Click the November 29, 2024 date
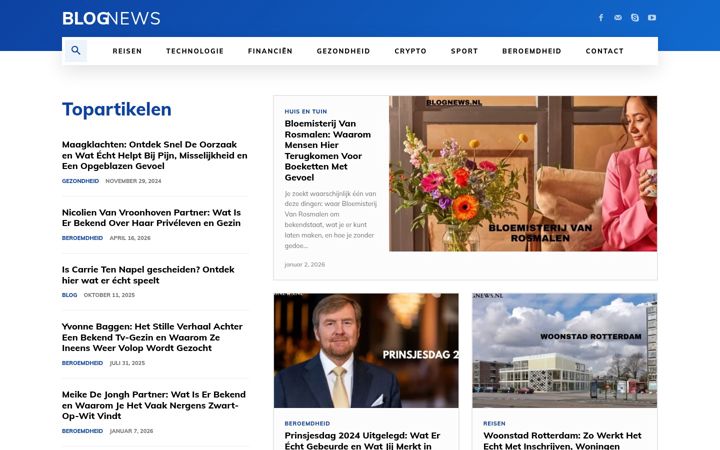The height and width of the screenshot is (450, 720). click(x=133, y=181)
